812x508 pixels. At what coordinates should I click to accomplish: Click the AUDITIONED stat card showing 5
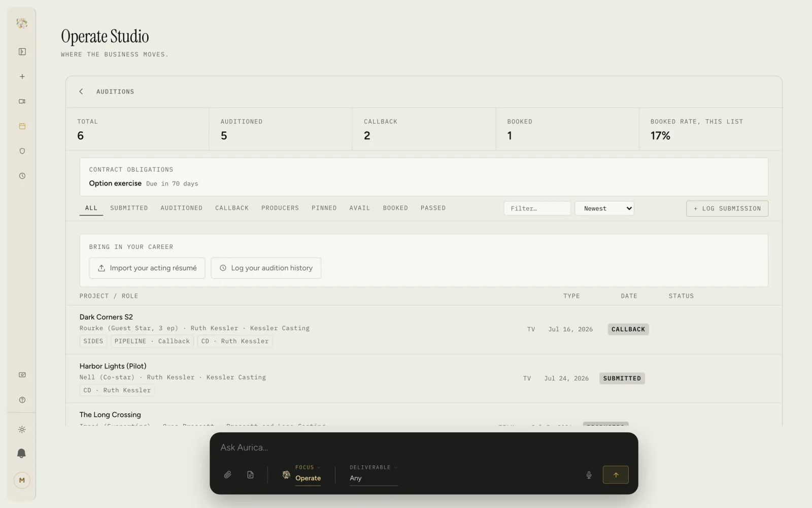click(x=281, y=129)
